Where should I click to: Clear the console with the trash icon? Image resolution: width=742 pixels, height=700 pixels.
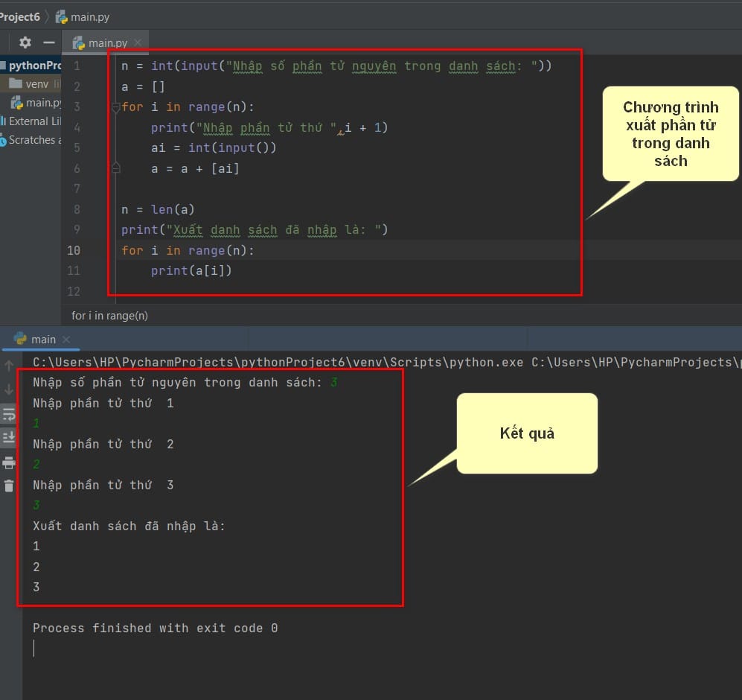coord(9,486)
